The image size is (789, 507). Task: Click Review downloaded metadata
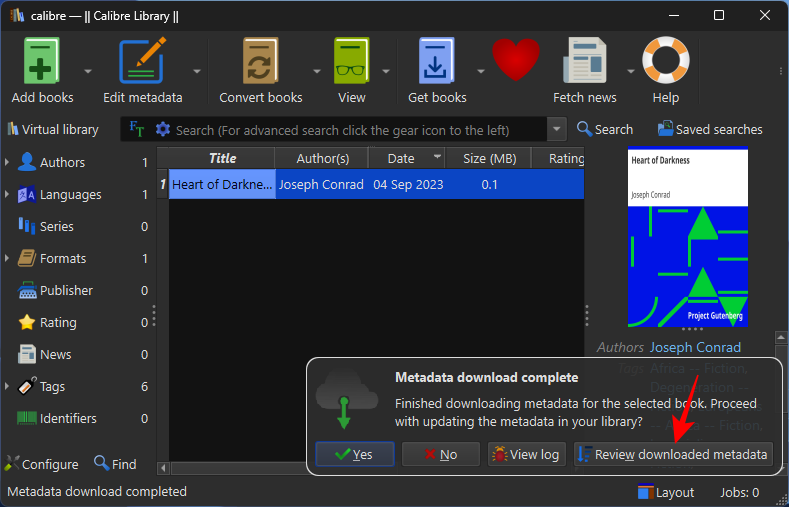[673, 454]
